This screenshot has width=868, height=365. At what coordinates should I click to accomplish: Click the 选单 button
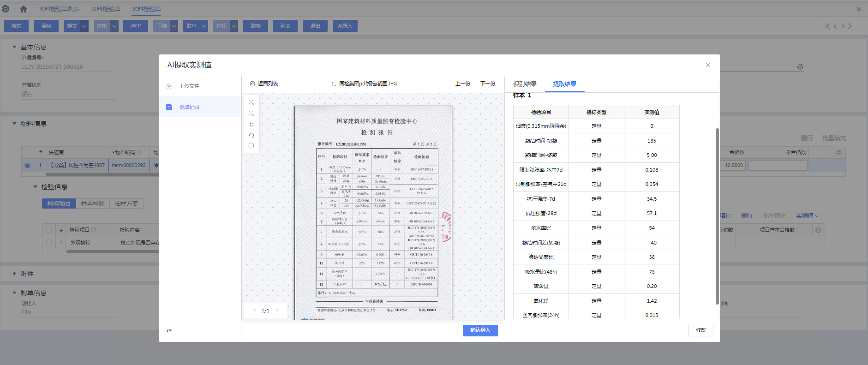(136, 26)
